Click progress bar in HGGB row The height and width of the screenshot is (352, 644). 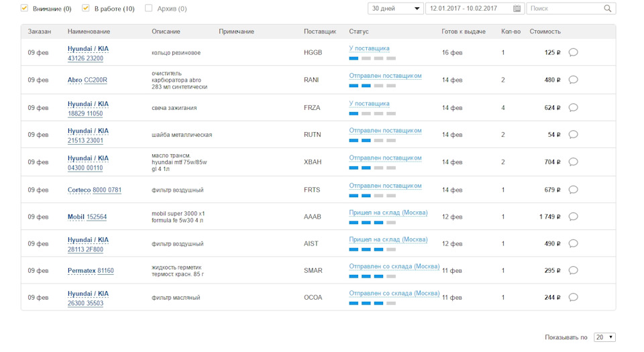[372, 58]
